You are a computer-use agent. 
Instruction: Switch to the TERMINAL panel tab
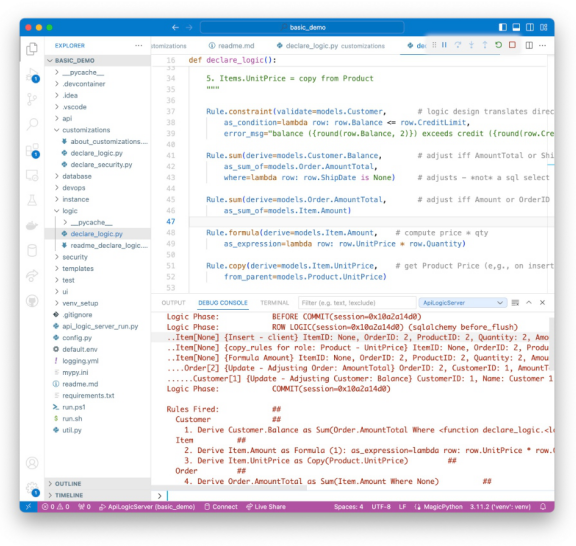274,303
